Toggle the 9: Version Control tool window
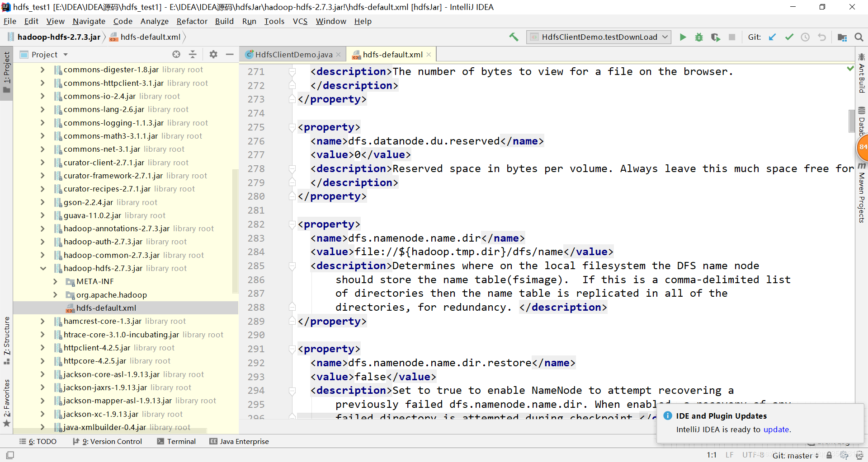 [x=108, y=441]
